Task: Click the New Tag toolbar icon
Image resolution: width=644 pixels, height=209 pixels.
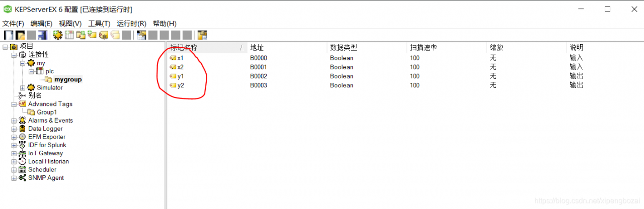Action: coord(92,35)
